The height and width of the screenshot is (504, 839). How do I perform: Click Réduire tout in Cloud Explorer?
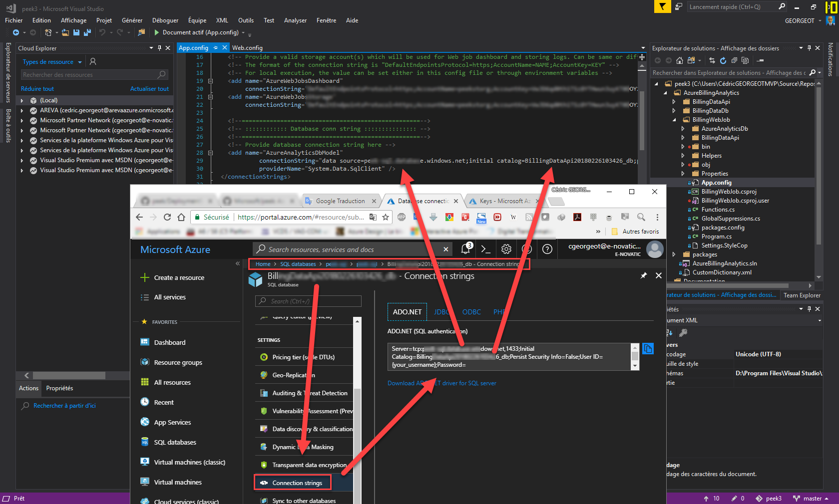click(37, 89)
